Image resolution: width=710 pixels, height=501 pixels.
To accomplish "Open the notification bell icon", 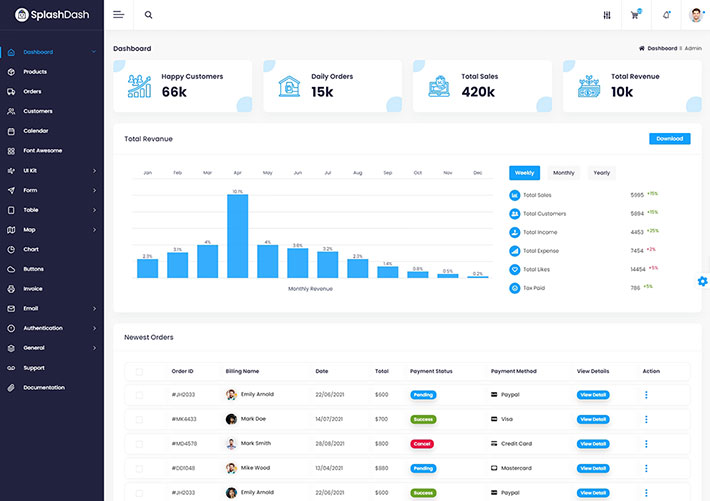I will click(667, 15).
